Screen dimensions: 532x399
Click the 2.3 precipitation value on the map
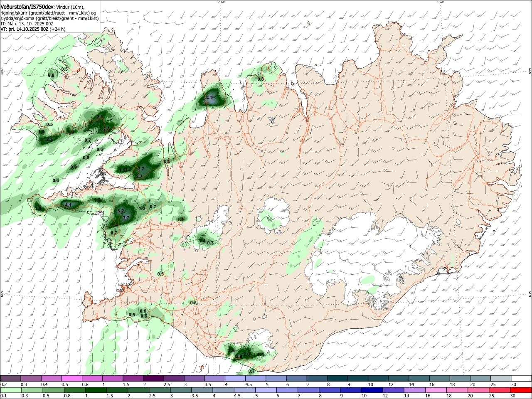tap(49, 139)
